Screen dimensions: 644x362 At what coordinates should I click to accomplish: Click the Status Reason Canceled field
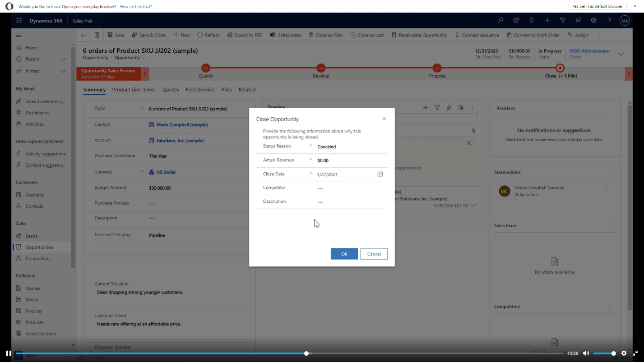coord(352,147)
